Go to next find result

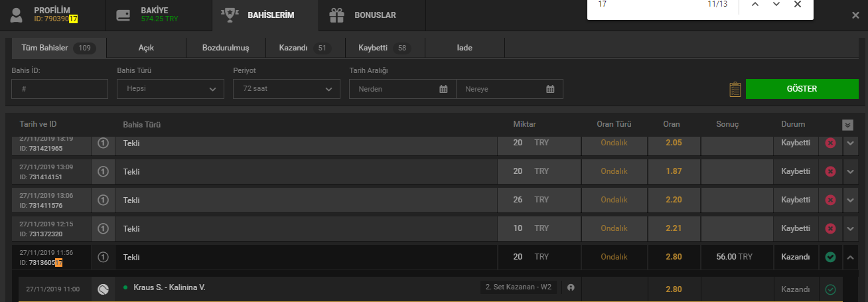point(776,4)
